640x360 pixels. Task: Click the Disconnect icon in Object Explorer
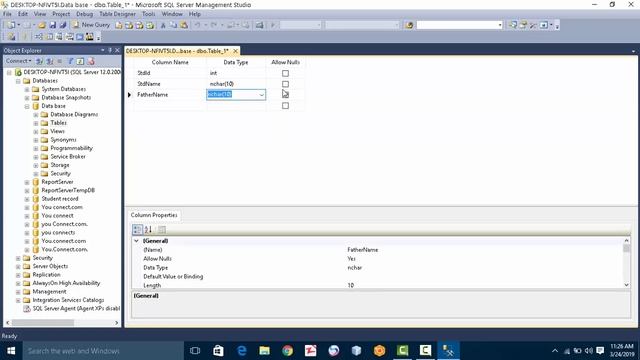pos(50,61)
